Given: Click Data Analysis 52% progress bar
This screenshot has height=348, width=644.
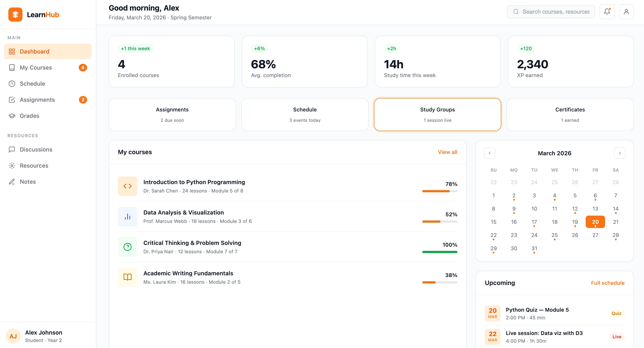Looking at the screenshot, I should (440, 222).
